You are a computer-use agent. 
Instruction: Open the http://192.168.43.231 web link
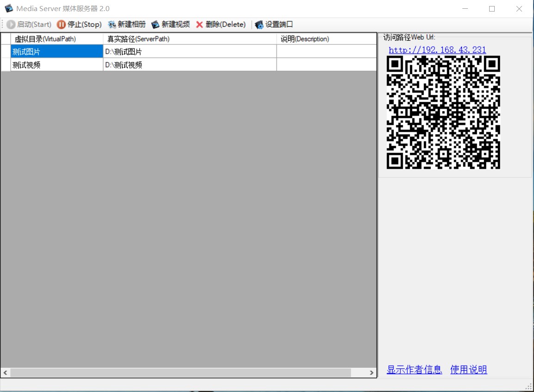(x=437, y=50)
